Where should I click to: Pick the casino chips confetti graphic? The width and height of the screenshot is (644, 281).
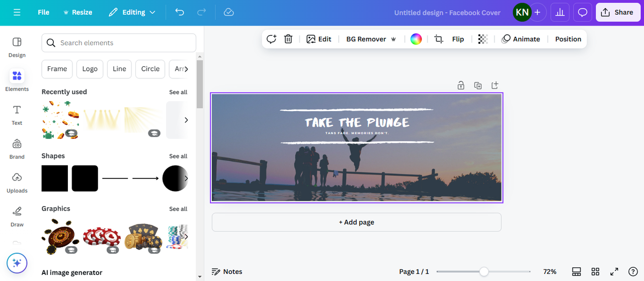click(x=60, y=120)
